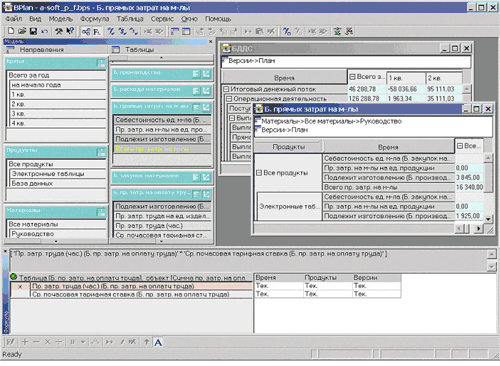Screen dimensions: 500x366
Task: Select 'Всего за год' in Время list
Action: pos(56,75)
